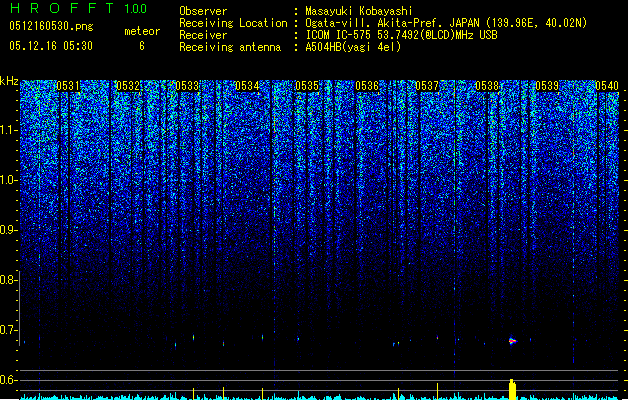Click the meteor count value 6
Screen dimensions: 629x400
tap(142, 46)
